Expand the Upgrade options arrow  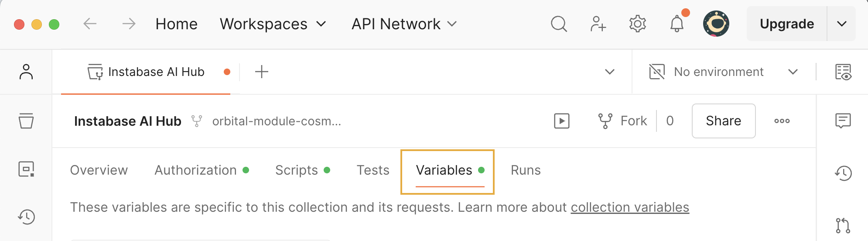click(x=842, y=24)
